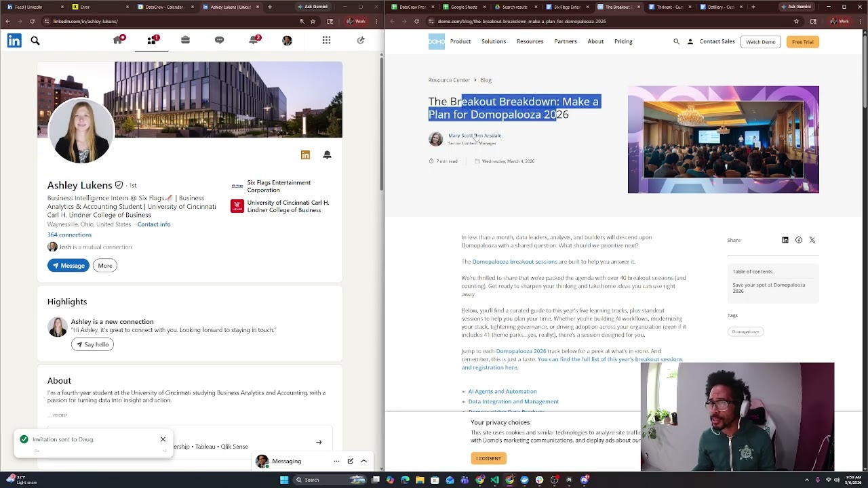Click the LinkedIn address bar URL

pyautogui.click(x=85, y=21)
